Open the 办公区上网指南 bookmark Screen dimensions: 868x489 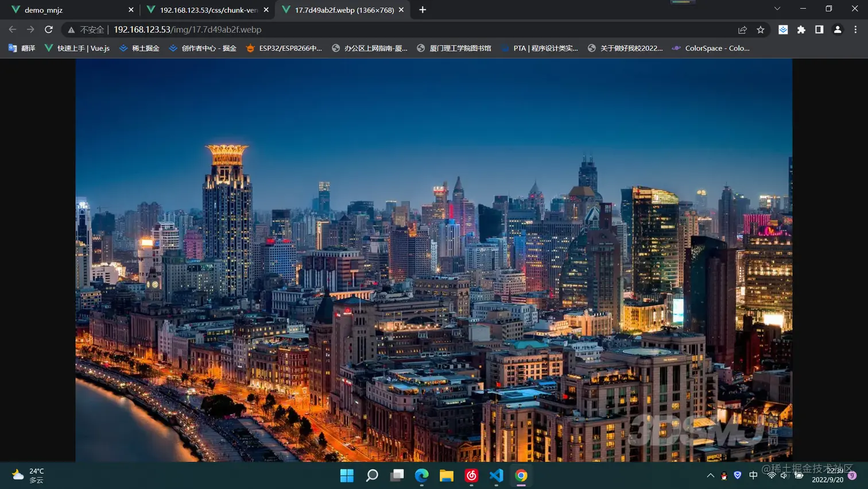pyautogui.click(x=370, y=48)
